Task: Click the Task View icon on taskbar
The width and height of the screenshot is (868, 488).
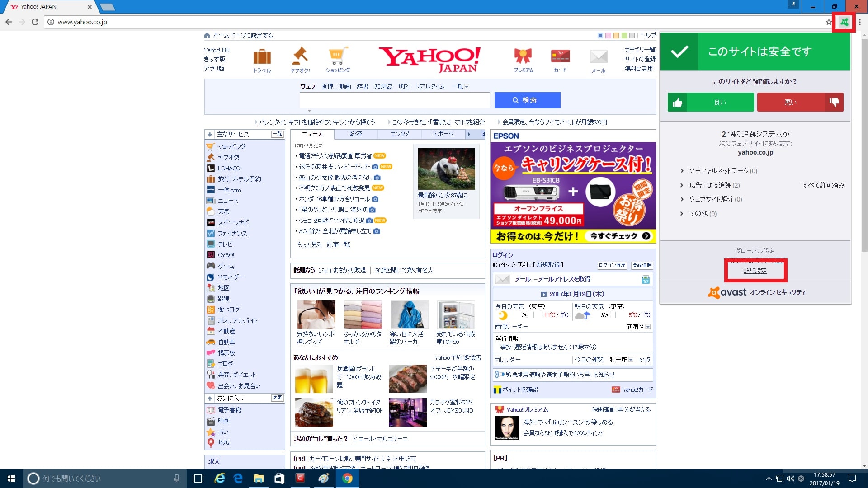Action: [x=198, y=479]
